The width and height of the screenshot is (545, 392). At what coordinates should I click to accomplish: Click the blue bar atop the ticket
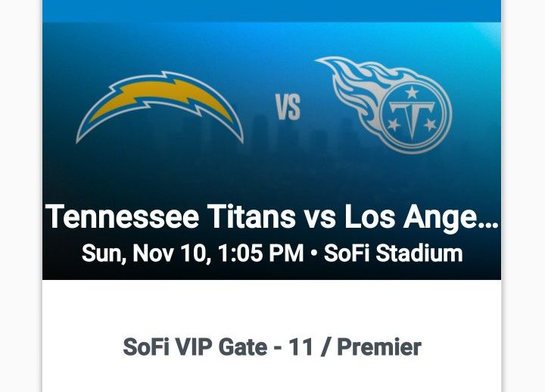(272, 11)
